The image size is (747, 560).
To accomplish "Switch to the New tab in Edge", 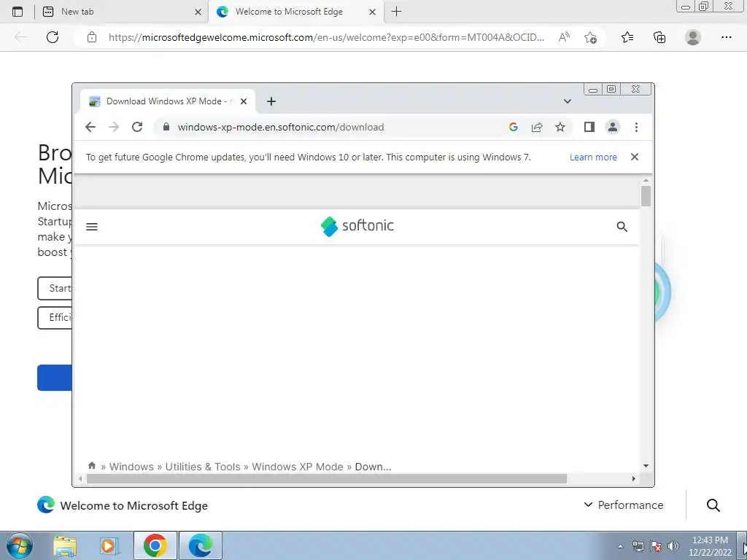I will click(x=122, y=12).
